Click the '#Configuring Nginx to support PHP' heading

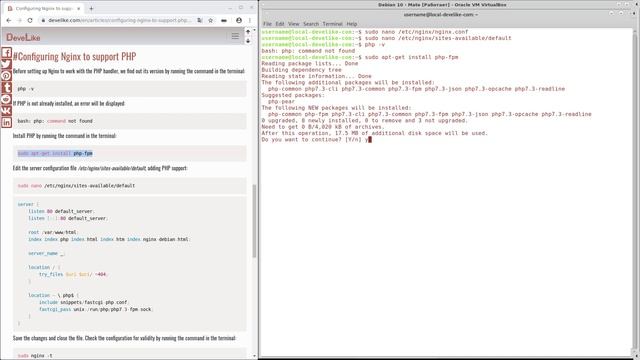[74, 56]
